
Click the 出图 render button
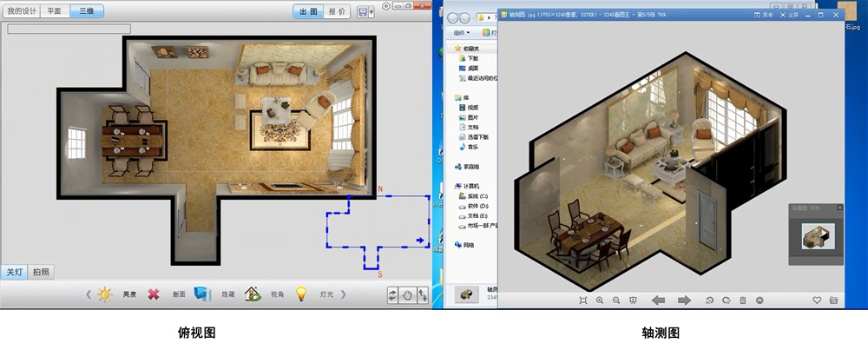pyautogui.click(x=309, y=11)
